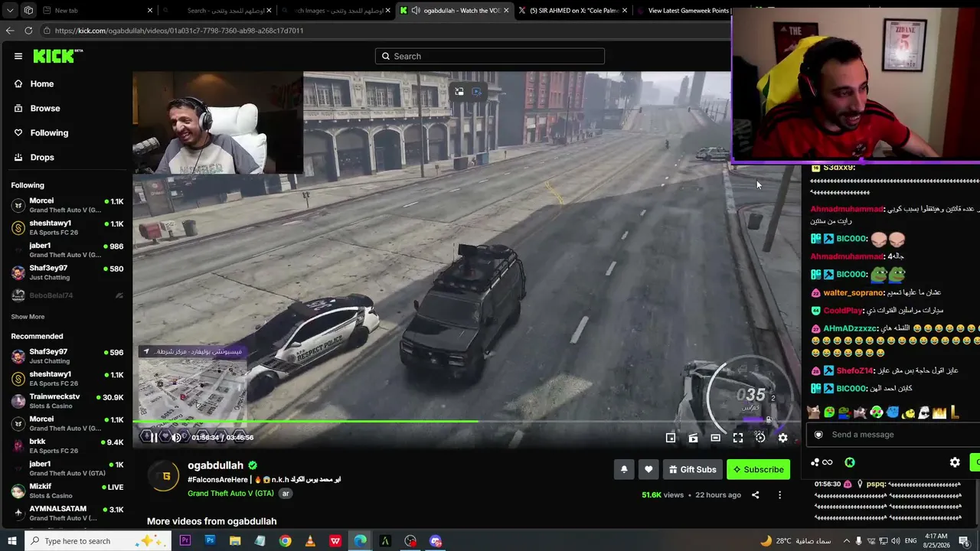Go back in the browser
Screen dimensions: 980x551
[x=10, y=31]
